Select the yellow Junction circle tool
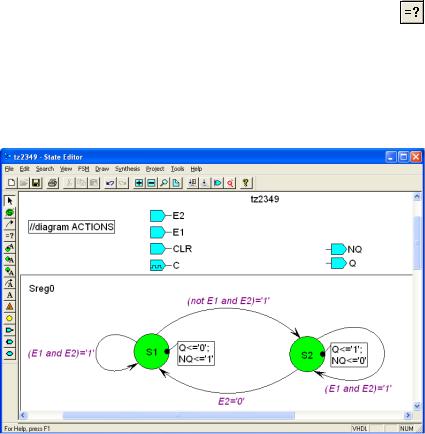 coord(10,318)
